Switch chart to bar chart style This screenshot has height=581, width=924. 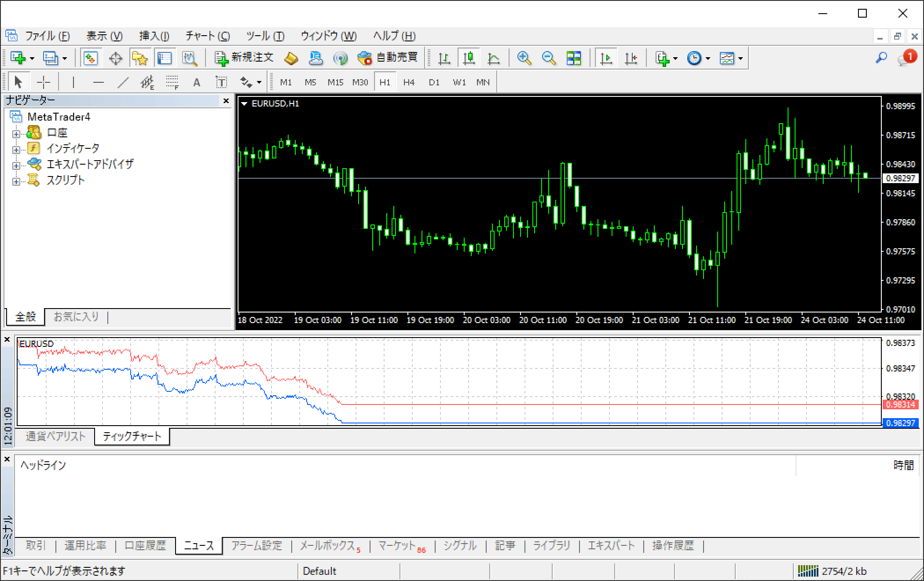click(x=444, y=58)
